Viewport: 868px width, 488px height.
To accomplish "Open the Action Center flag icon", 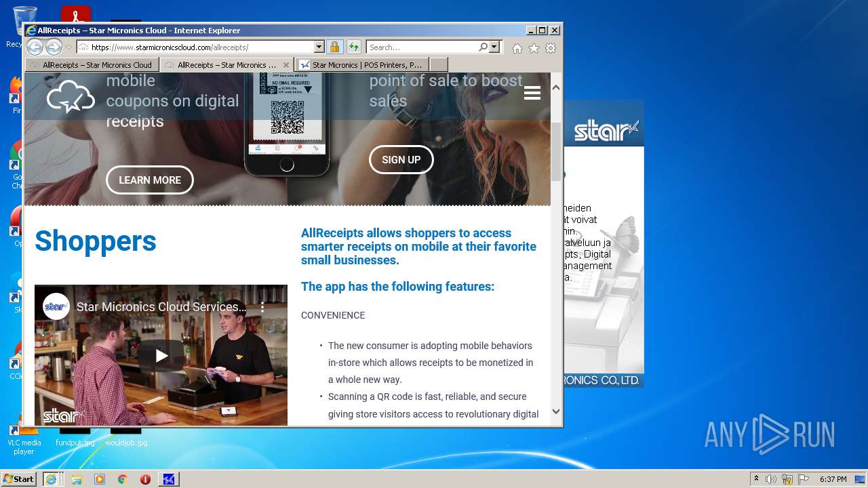I will pos(804,479).
